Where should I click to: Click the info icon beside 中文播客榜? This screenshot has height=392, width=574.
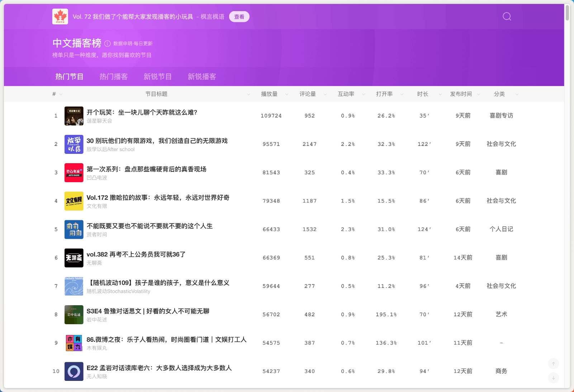coord(107,43)
